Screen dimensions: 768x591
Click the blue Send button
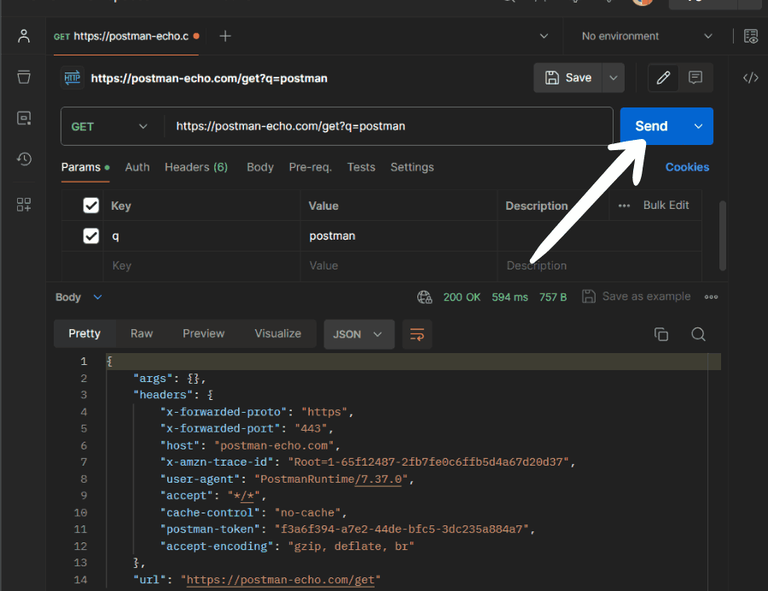click(x=651, y=126)
